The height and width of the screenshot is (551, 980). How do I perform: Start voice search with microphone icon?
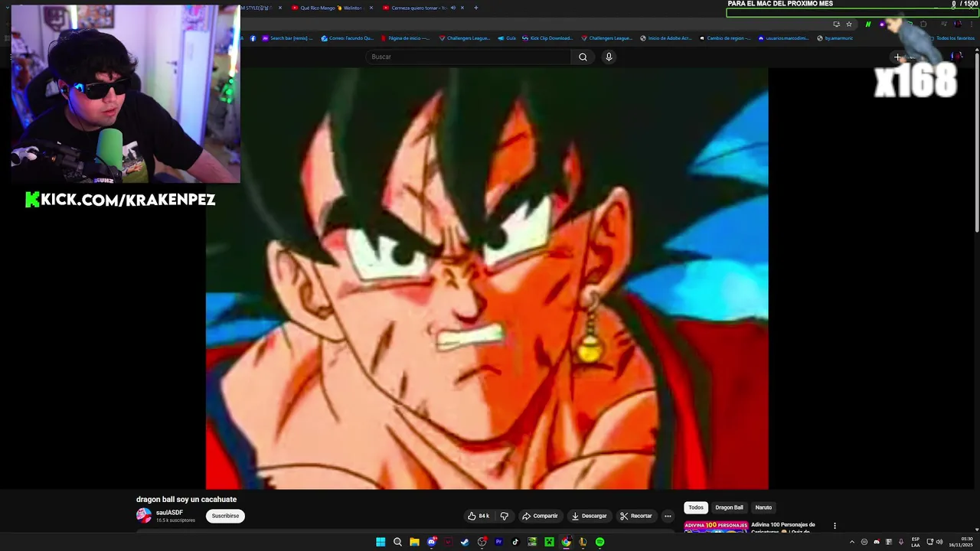pos(609,57)
